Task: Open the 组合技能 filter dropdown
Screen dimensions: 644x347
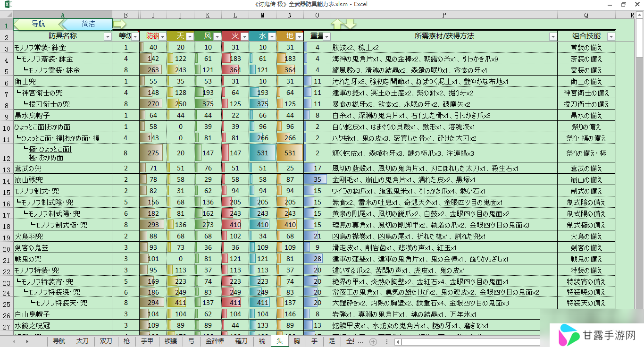Action: click(611, 36)
